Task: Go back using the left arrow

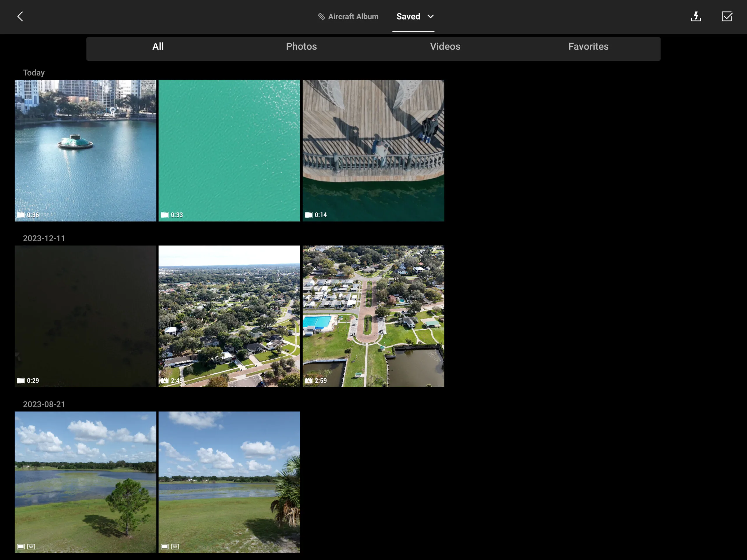Action: click(20, 17)
